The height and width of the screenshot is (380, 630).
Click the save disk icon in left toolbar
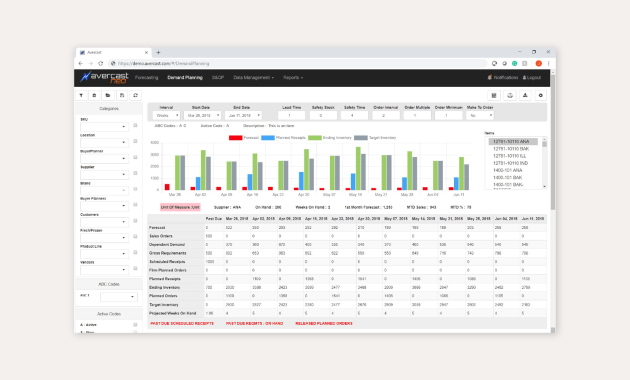point(122,96)
